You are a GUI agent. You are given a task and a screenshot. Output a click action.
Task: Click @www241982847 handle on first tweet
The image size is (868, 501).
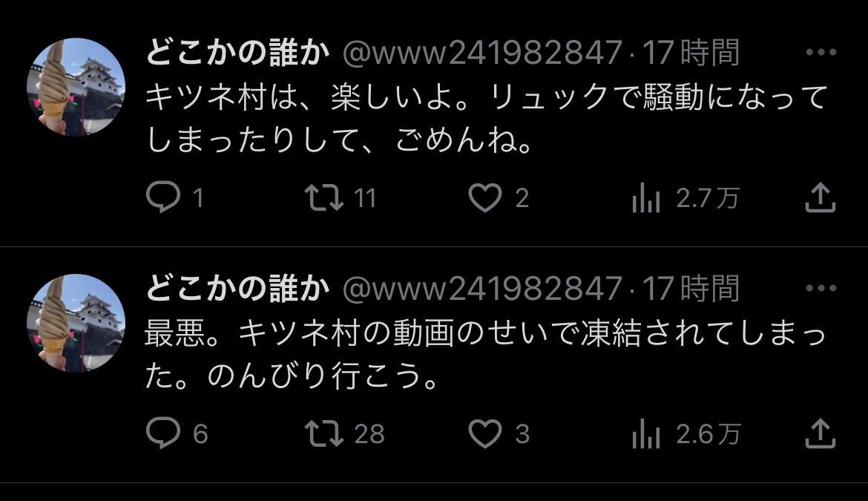(x=482, y=53)
